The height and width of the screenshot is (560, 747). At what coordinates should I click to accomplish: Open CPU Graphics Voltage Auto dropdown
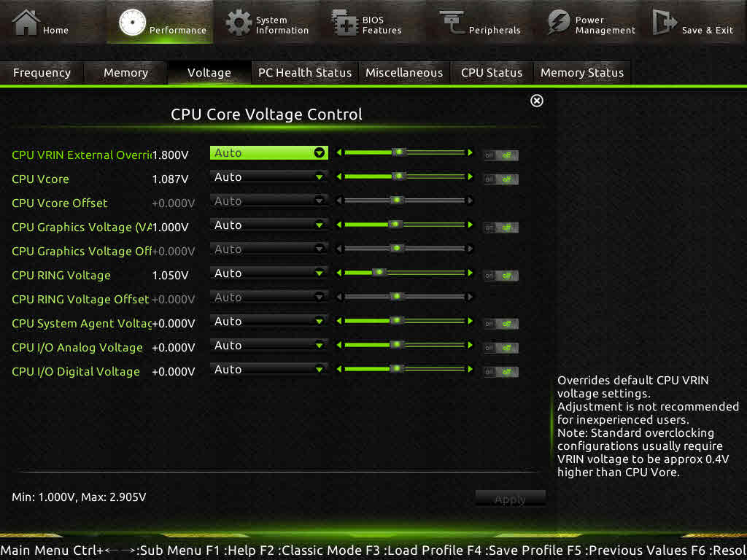268,225
